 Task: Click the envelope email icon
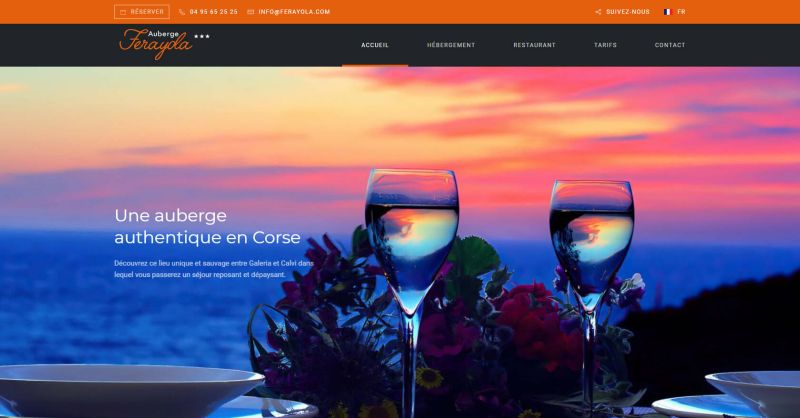[251, 12]
